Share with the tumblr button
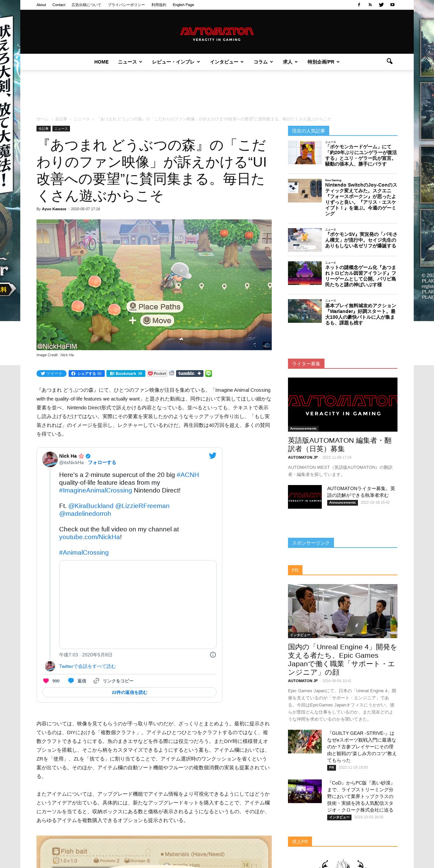This screenshot has height=868, width=434. click(190, 373)
